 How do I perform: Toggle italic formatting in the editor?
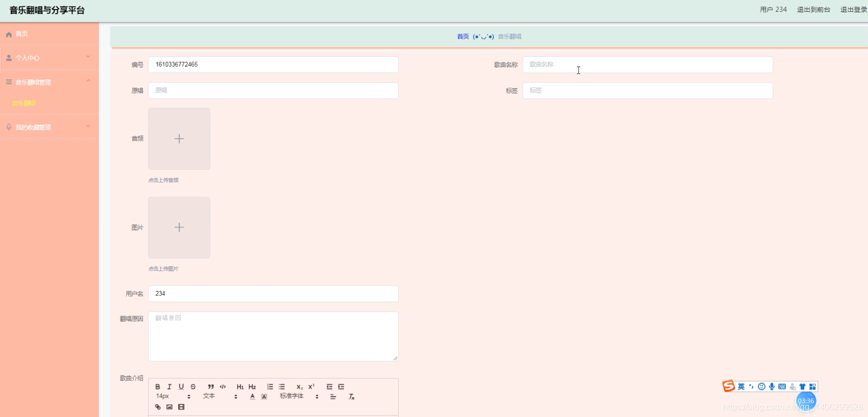[x=169, y=387]
